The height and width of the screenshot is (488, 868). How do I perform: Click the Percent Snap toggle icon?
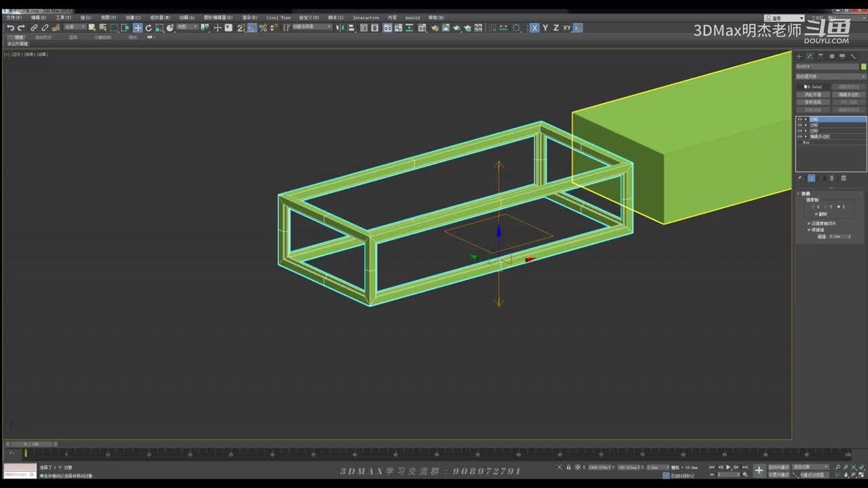[x=263, y=28]
